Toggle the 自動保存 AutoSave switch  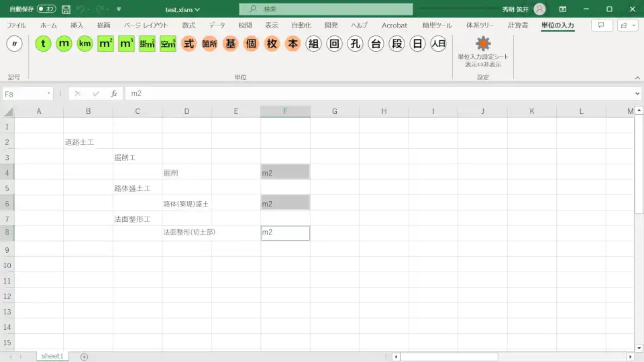point(46,9)
